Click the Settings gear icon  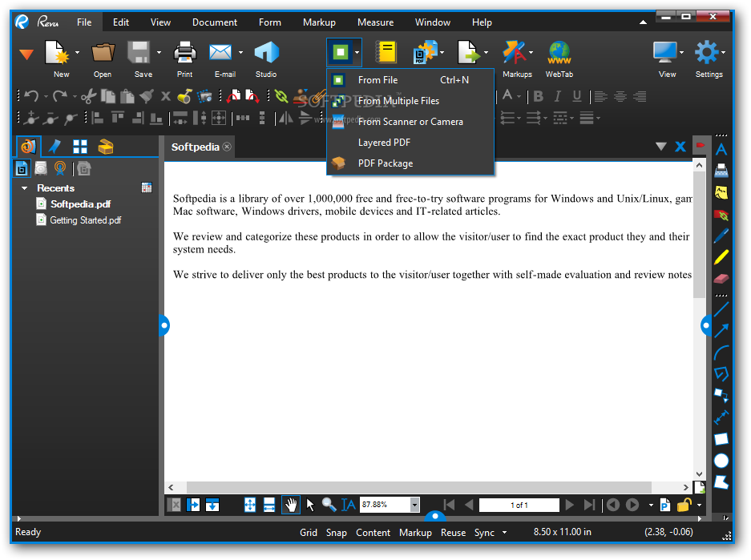click(x=706, y=52)
